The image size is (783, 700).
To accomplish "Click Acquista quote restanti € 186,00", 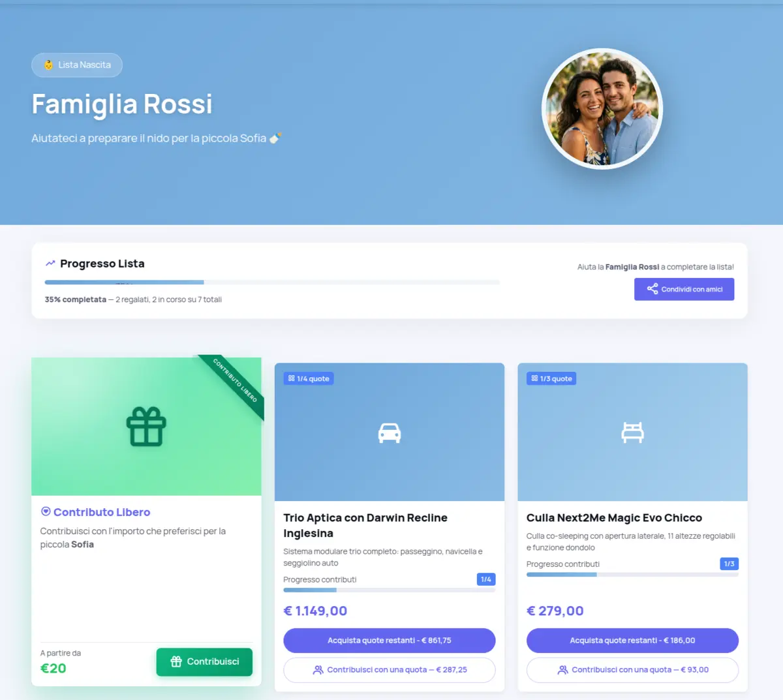I will [x=632, y=641].
